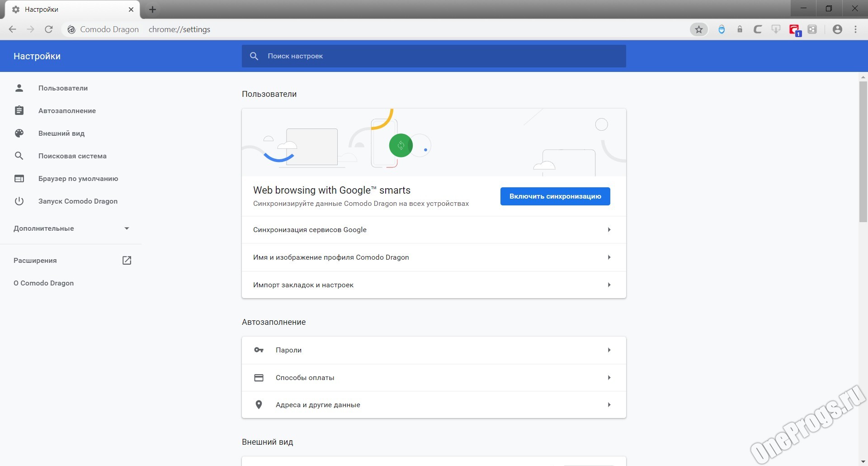The height and width of the screenshot is (466, 868).
Task: Click the Comodo Dragon site info icon
Action: tap(71, 29)
